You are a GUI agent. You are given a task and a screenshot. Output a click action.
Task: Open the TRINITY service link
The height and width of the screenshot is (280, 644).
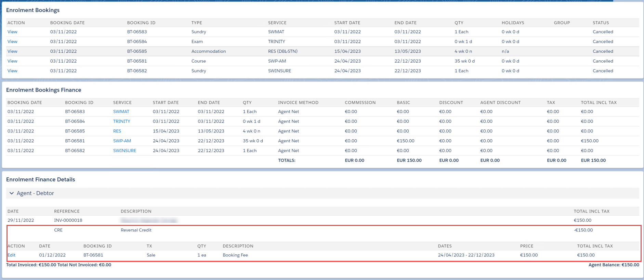[121, 122]
